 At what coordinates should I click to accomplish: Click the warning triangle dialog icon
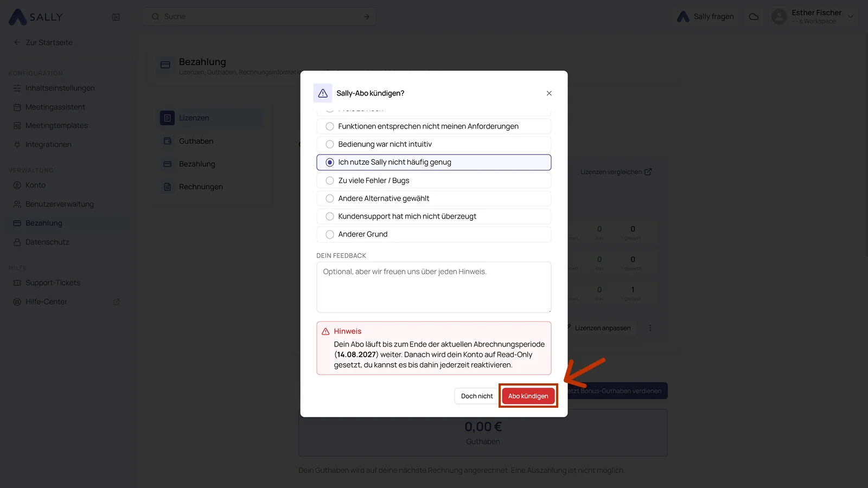(x=323, y=93)
